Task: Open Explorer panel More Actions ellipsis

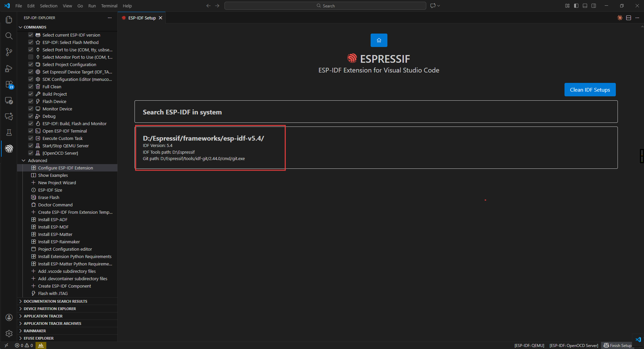Action: (110, 18)
